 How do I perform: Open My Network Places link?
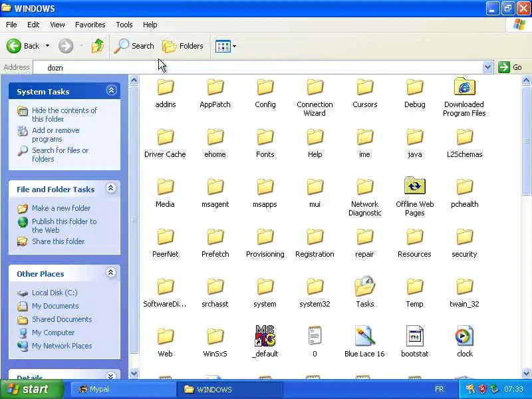(62, 346)
